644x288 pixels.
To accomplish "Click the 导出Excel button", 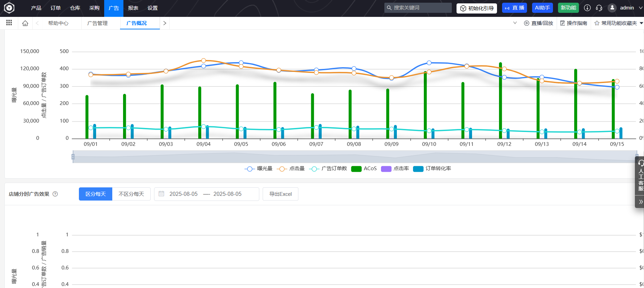I will (x=281, y=194).
